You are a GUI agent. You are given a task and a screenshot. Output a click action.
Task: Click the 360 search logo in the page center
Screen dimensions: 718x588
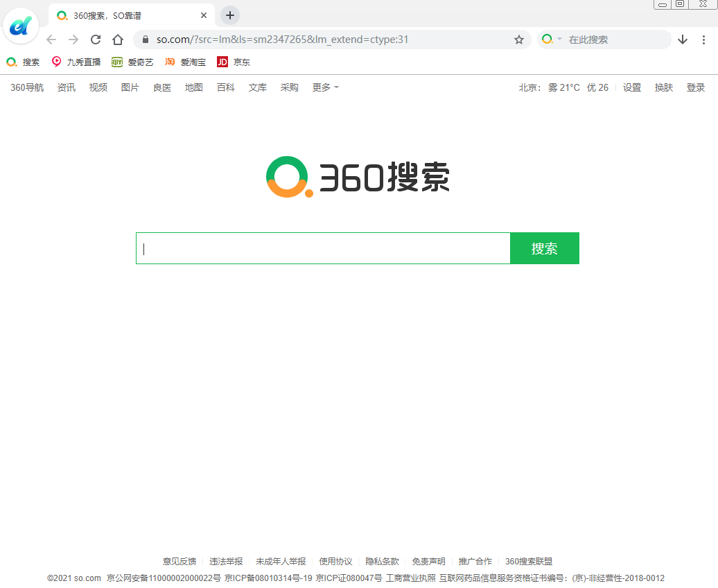coord(358,177)
